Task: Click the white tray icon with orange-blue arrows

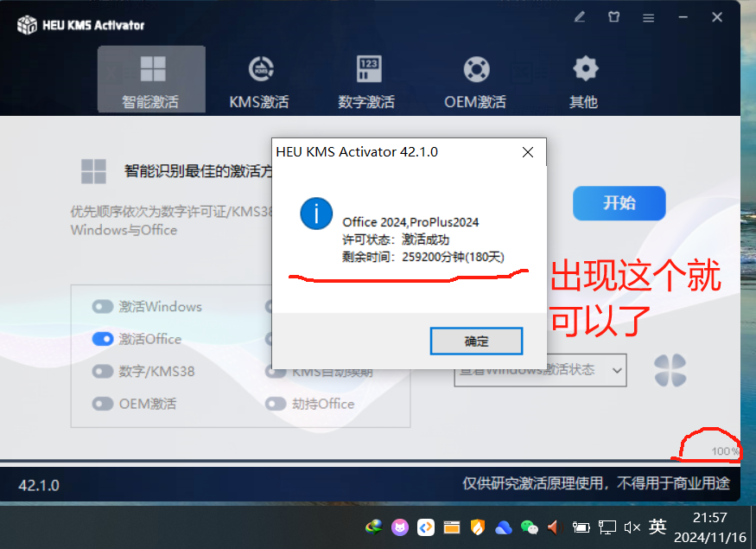Action: 426,527
